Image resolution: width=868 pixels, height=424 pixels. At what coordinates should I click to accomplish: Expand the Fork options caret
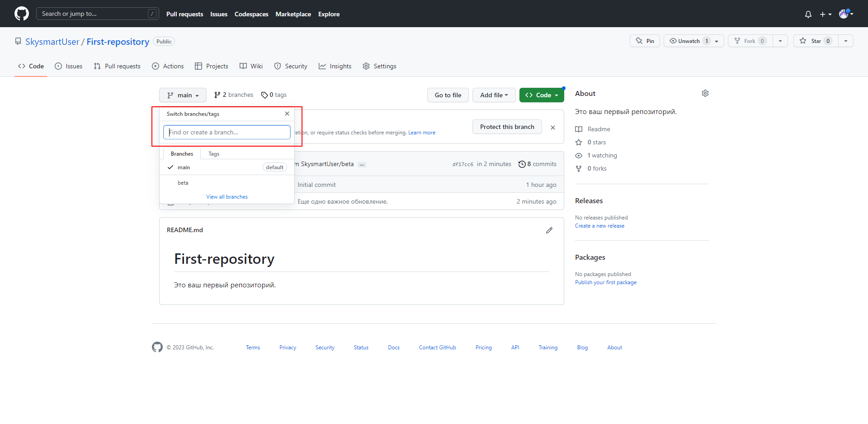(x=780, y=41)
